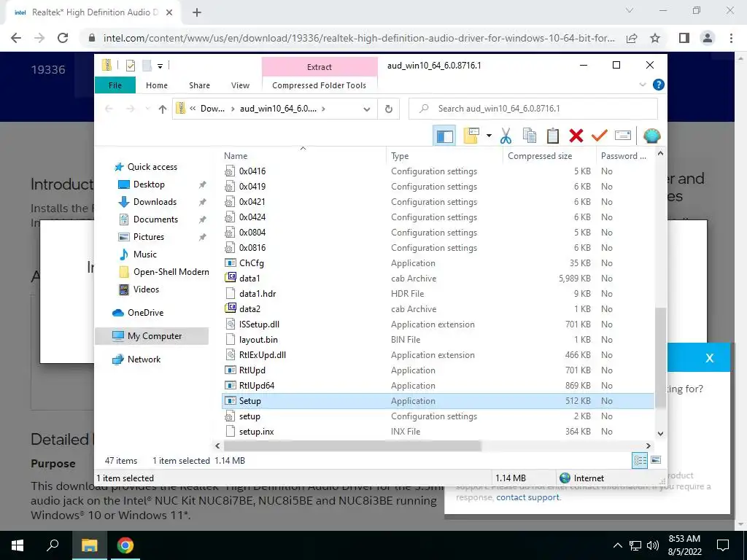
Task: Click the Share this page icon in Chrome
Action: pos(632,38)
